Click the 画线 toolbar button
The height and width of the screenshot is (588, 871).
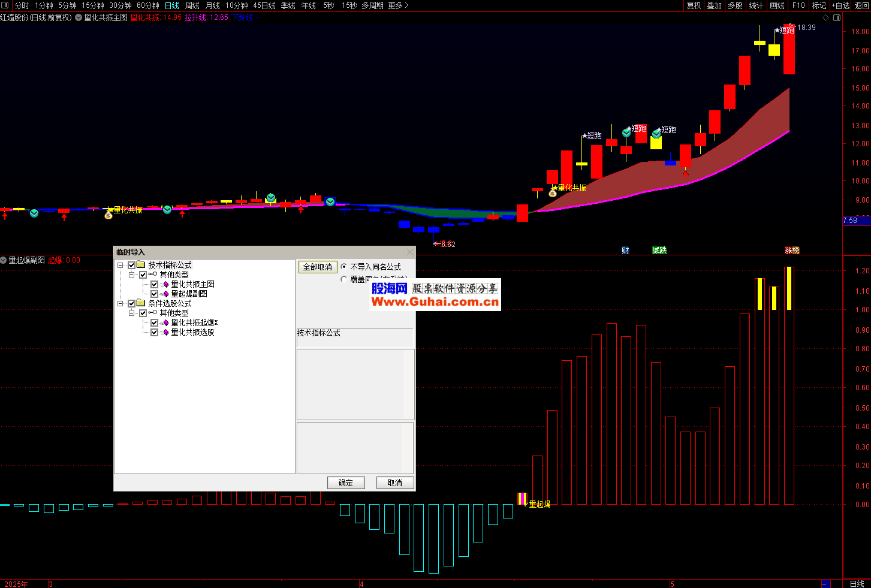(777, 5)
